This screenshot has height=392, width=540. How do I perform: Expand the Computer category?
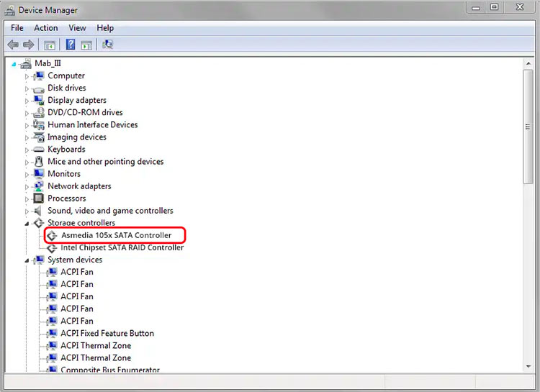27,76
